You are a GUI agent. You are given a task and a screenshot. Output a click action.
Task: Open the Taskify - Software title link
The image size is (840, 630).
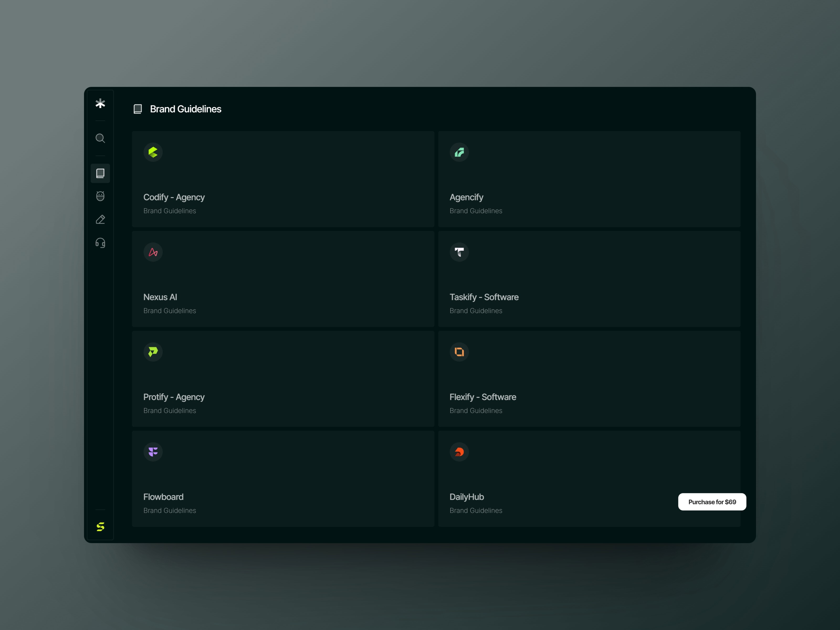pos(484,297)
